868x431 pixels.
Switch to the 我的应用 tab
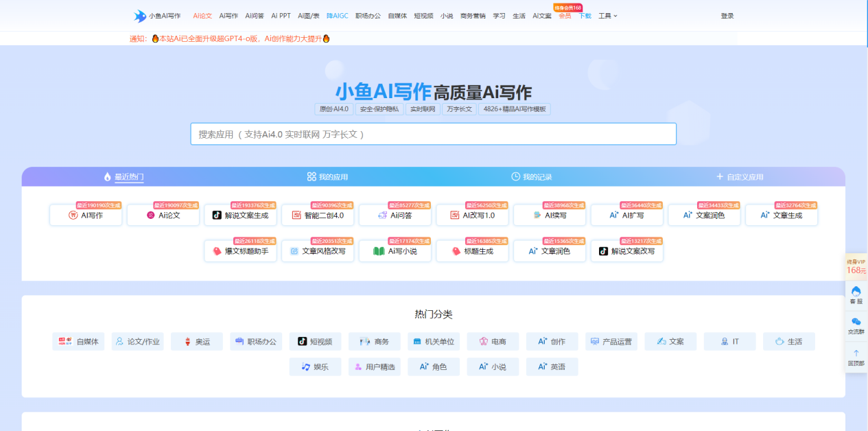pos(327,177)
